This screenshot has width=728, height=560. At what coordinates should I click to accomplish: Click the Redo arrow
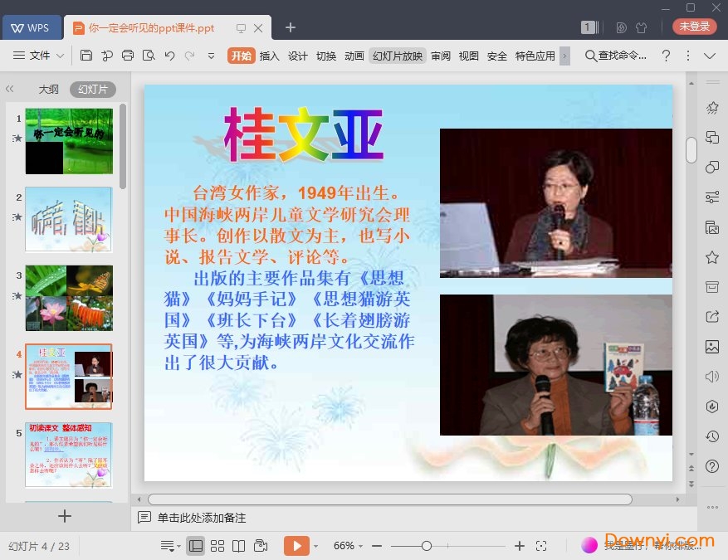click(189, 56)
